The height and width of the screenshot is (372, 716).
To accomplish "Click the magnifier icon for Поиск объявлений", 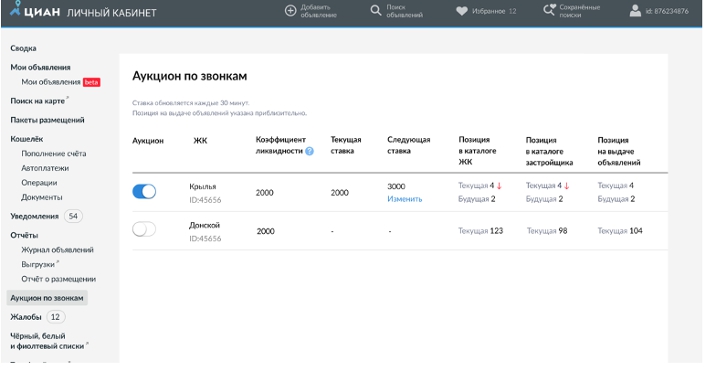I will coord(375,10).
